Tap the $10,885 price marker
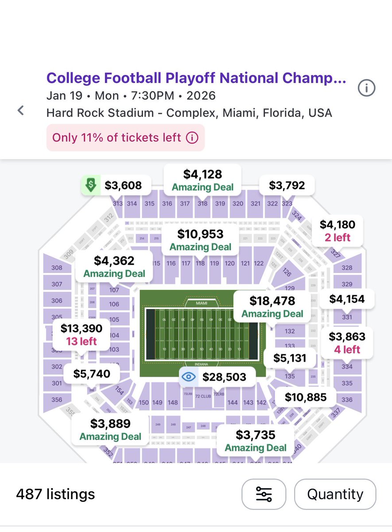The height and width of the screenshot is (532, 392). [x=305, y=397]
